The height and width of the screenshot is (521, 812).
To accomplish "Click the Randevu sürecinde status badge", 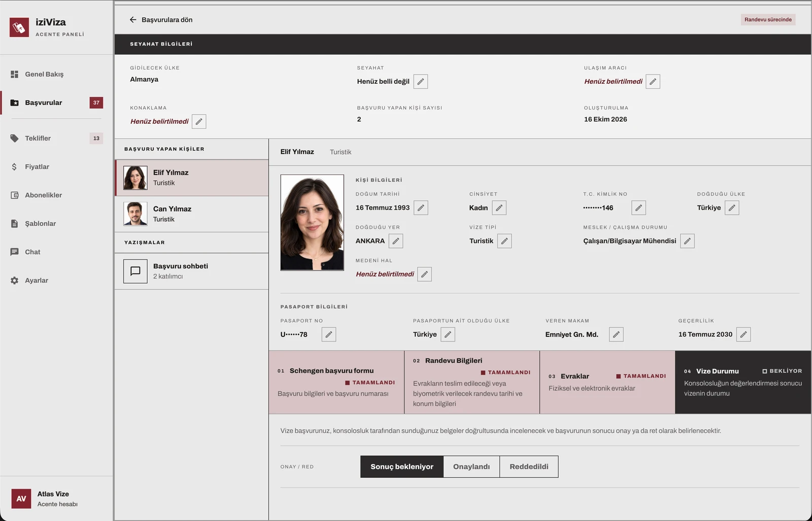I will tap(768, 20).
